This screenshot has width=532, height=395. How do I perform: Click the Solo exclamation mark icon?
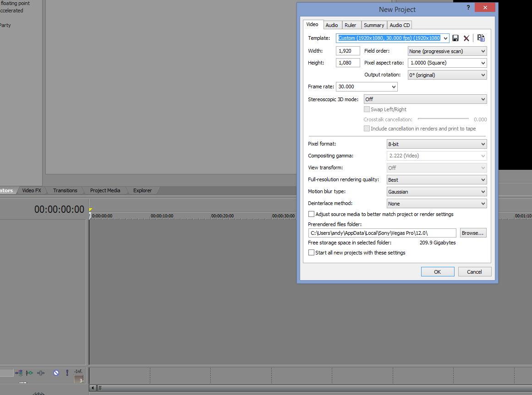pyautogui.click(x=67, y=373)
